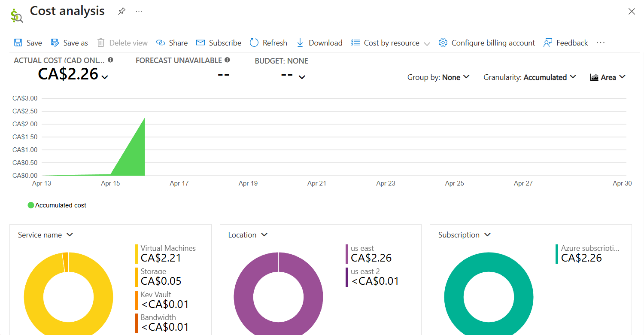Click the Feedback icon
The height and width of the screenshot is (335, 644).
(x=548, y=43)
